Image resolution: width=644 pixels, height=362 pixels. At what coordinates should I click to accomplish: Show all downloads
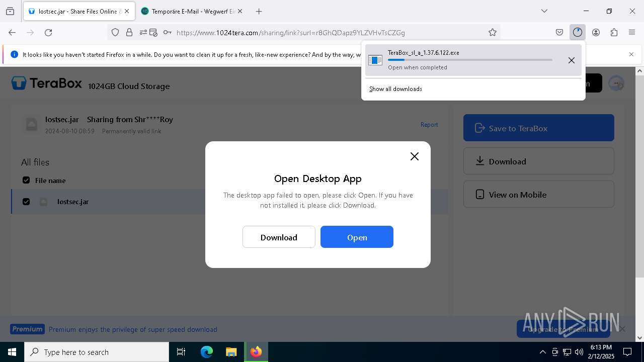[395, 89]
